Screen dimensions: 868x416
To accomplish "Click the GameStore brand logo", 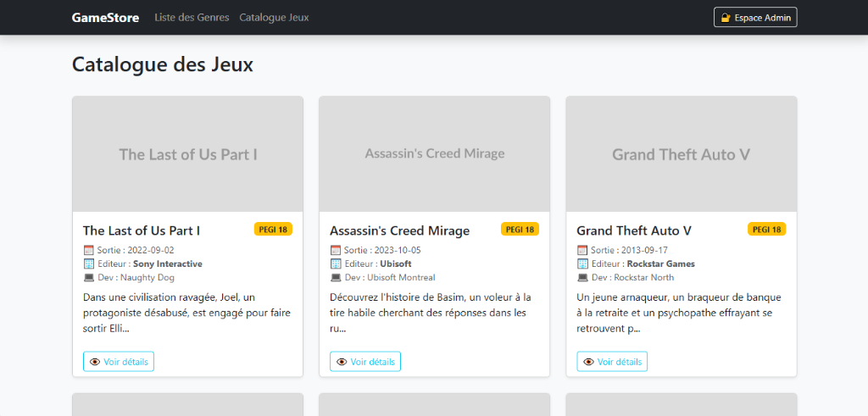I will 105,17.
